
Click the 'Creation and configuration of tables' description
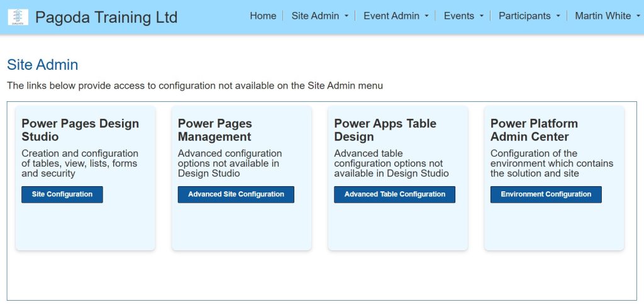point(80,164)
